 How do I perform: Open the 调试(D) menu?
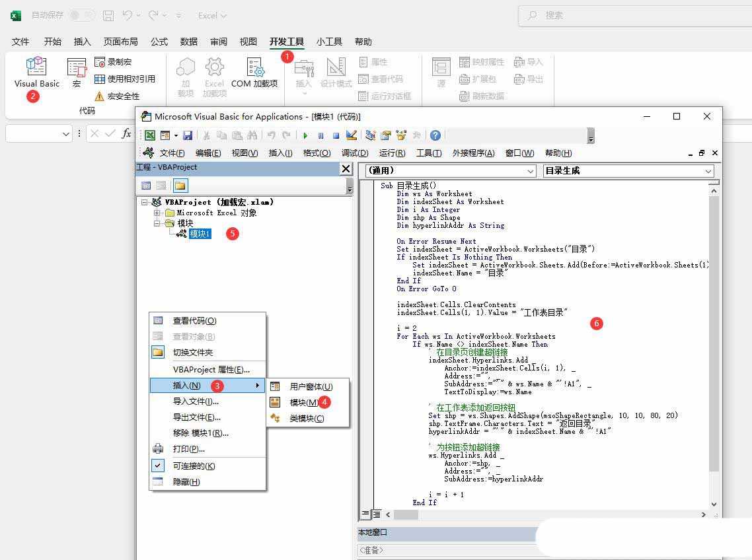(x=355, y=153)
